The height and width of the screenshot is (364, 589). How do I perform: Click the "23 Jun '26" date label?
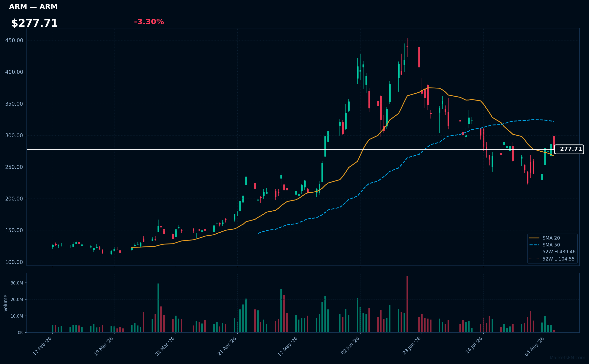click(412, 346)
